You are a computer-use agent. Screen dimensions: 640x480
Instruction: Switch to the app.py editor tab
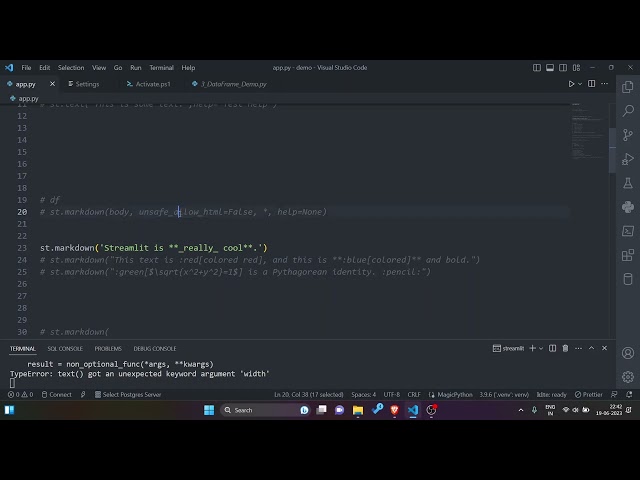click(25, 84)
